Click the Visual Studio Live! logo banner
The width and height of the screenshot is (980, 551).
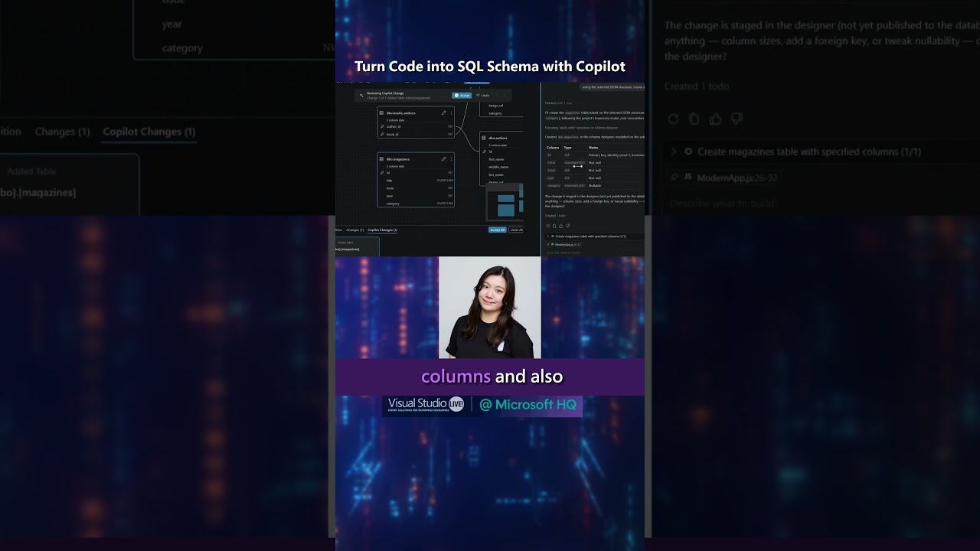pyautogui.click(x=482, y=405)
